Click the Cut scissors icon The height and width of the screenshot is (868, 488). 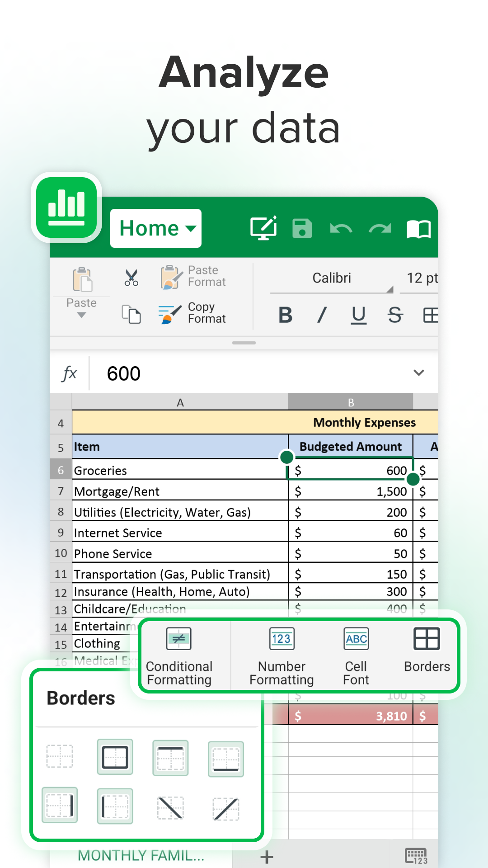tap(131, 278)
